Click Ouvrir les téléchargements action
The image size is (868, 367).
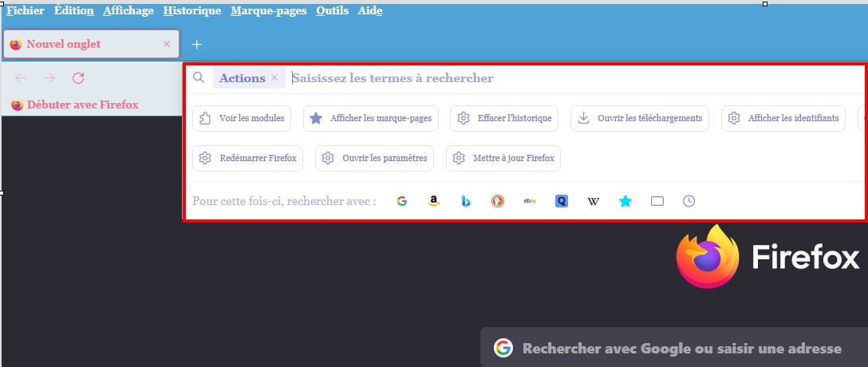[x=639, y=118]
